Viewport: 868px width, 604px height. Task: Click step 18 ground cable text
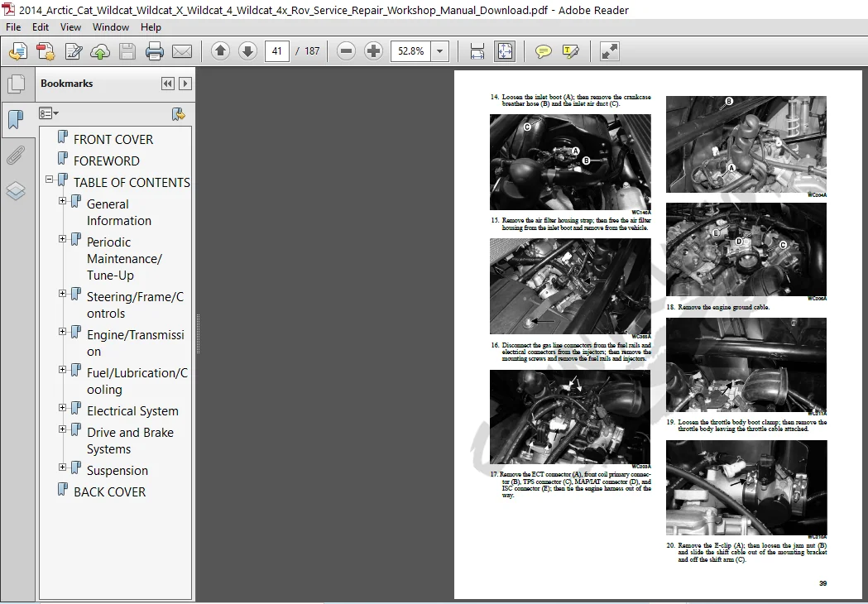[723, 307]
